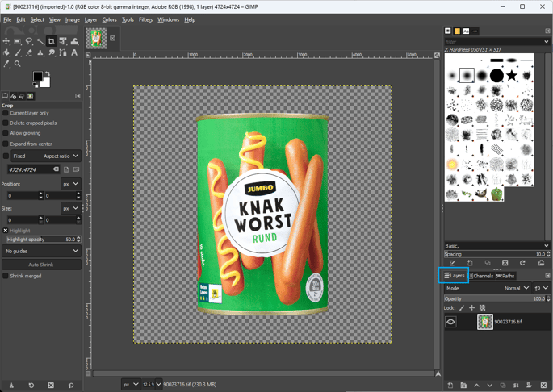
Task: Open the No guides dropdown
Action: click(42, 251)
